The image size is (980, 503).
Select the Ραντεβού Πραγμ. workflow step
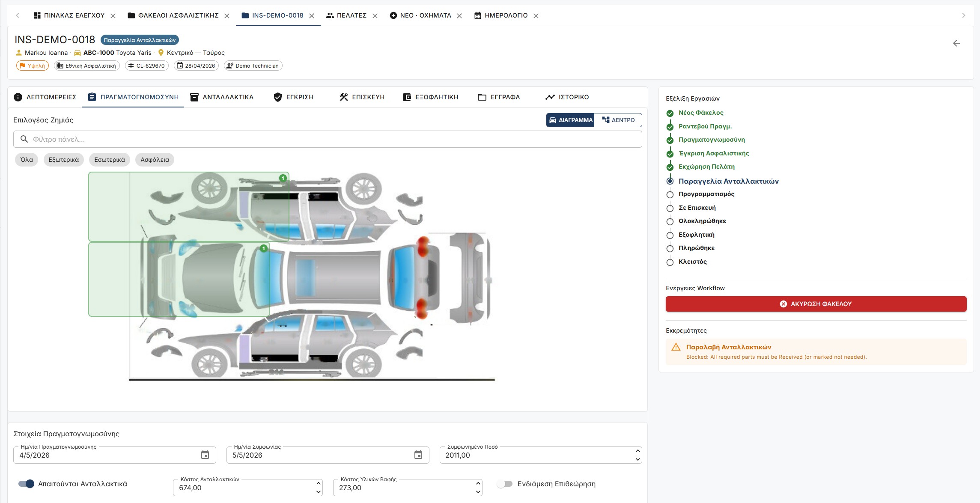click(x=705, y=127)
